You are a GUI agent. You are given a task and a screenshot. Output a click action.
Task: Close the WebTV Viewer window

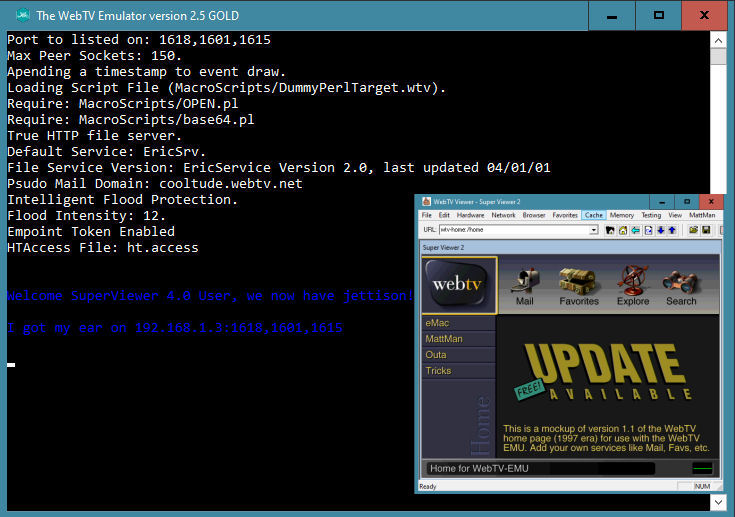coord(711,202)
